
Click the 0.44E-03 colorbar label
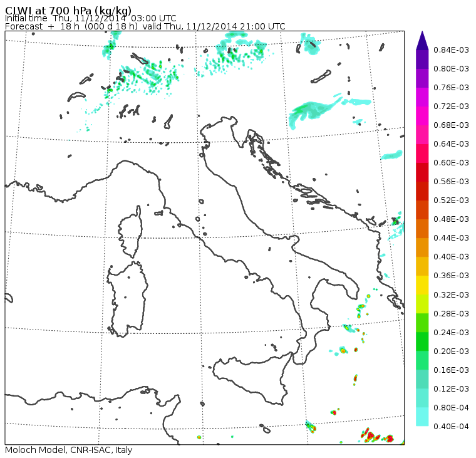click(451, 238)
